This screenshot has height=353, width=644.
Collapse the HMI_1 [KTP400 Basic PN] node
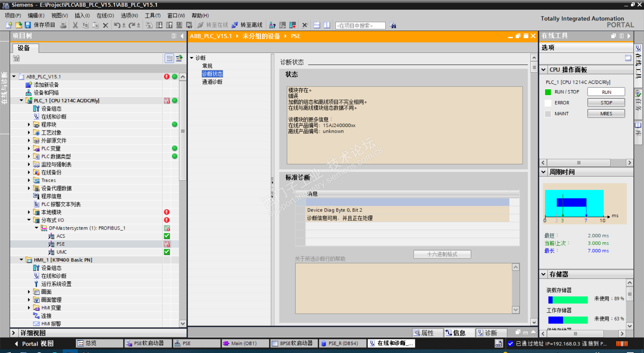click(21, 260)
